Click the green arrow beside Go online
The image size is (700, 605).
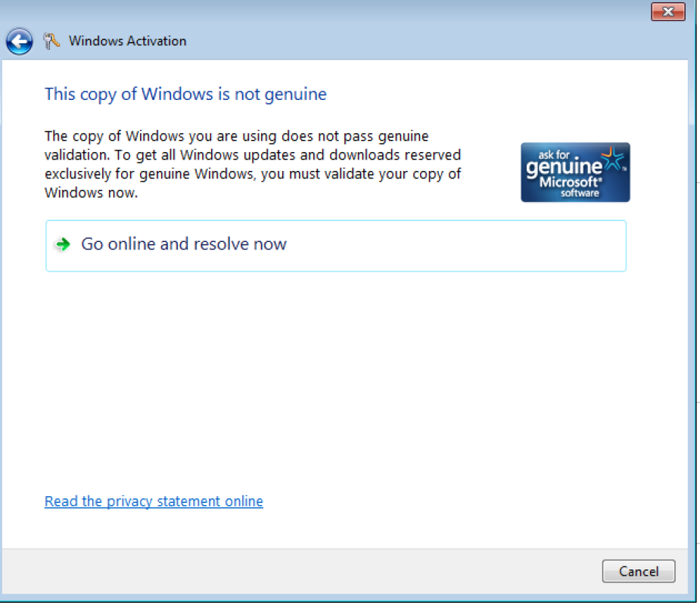[63, 244]
